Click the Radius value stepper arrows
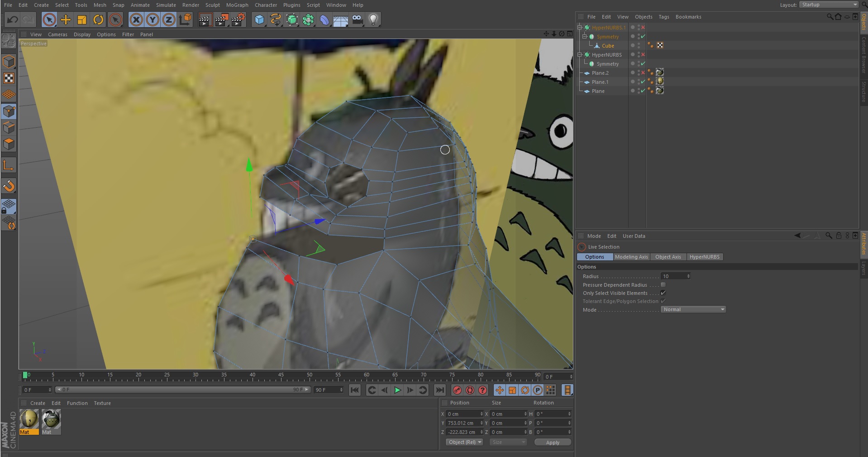Screen dimensions: 868x457 (688, 276)
